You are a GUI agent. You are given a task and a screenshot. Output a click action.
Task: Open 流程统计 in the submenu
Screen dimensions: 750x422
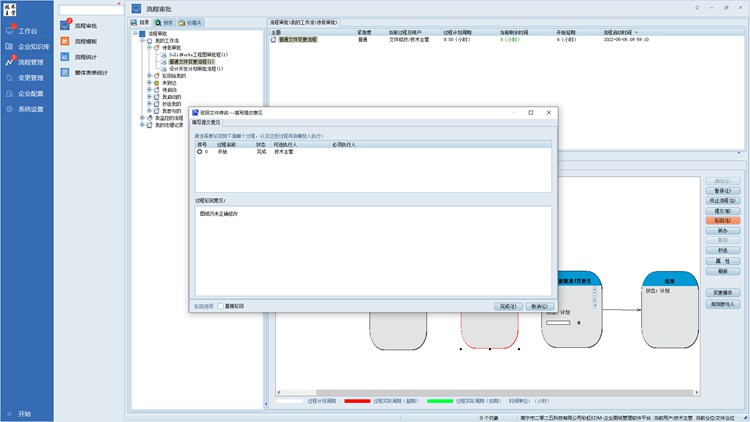click(x=86, y=57)
